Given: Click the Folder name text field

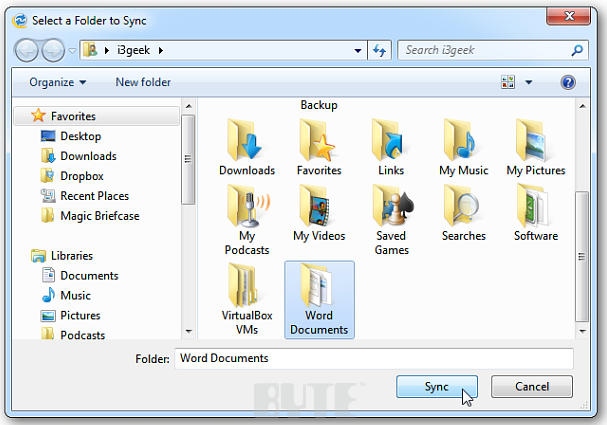Looking at the screenshot, I should coord(373,358).
